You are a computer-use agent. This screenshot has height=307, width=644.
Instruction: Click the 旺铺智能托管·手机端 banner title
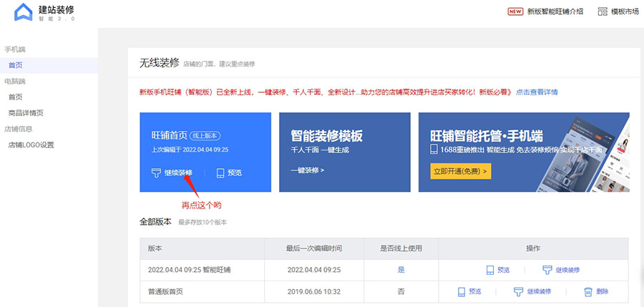tap(487, 135)
